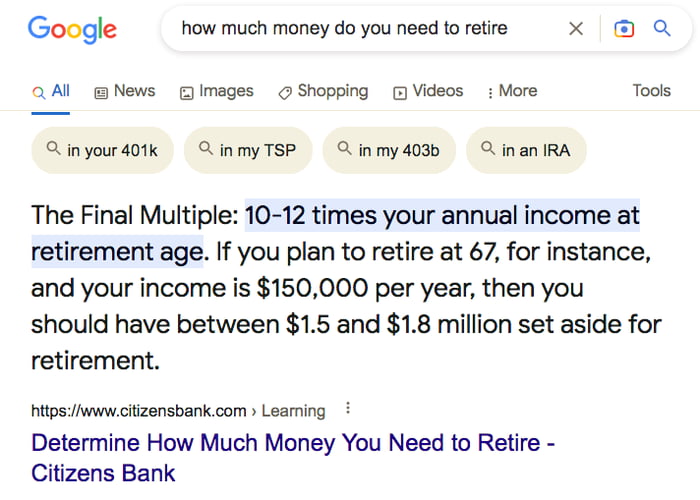Screen dimensions: 700x500
Task: Expand the More search categories menu
Action: 512,91
